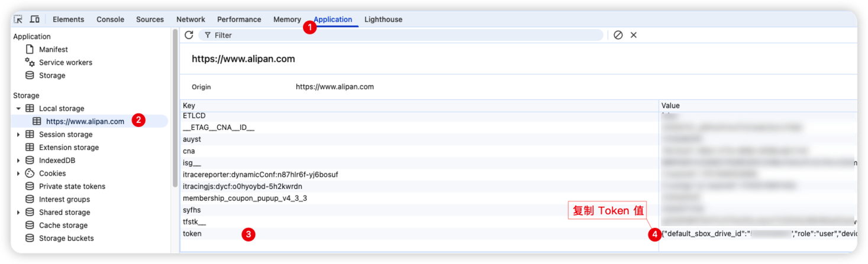Expand the Cookies arrow
The width and height of the screenshot is (868, 264).
tap(18, 174)
